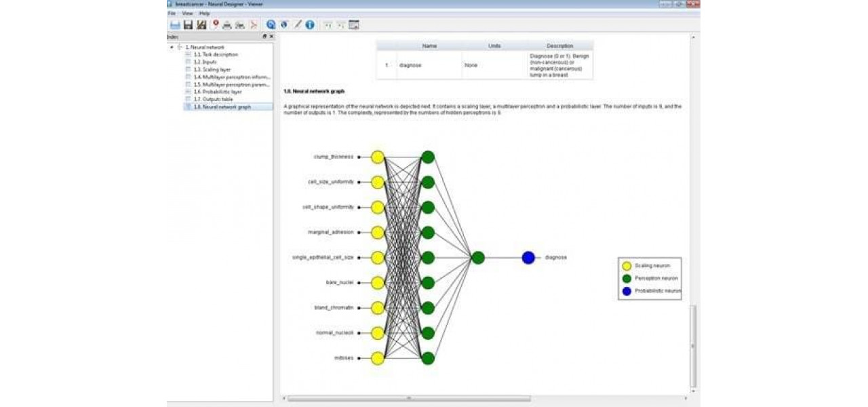Viewport: 868px width, 407px height.
Task: Select '1.1. Task description' in the index
Action: point(216,54)
